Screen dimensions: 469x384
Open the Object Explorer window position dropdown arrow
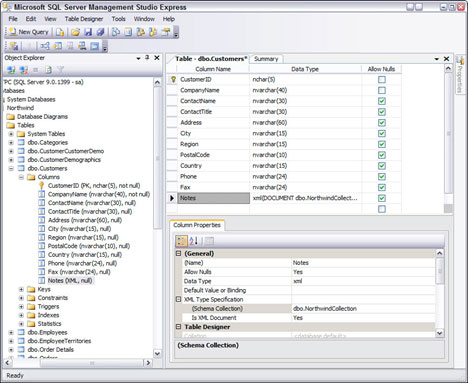point(138,58)
